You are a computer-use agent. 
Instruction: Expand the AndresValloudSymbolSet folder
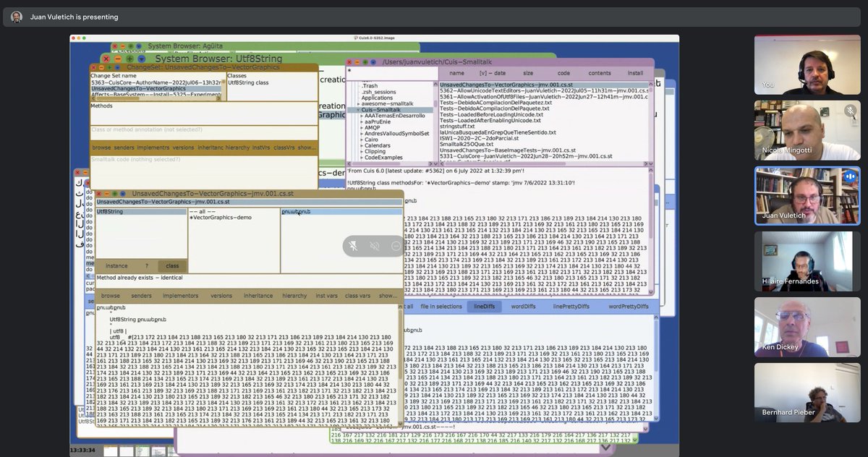pos(361,134)
